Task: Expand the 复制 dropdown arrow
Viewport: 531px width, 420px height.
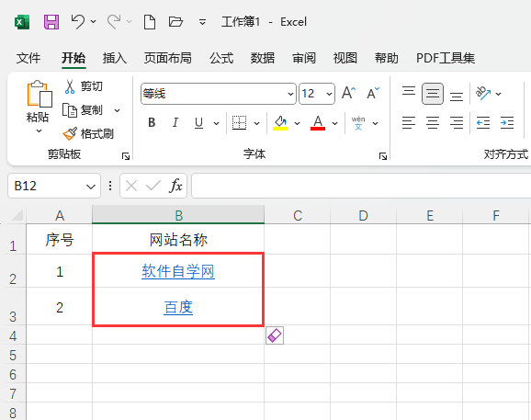Action: tap(118, 111)
